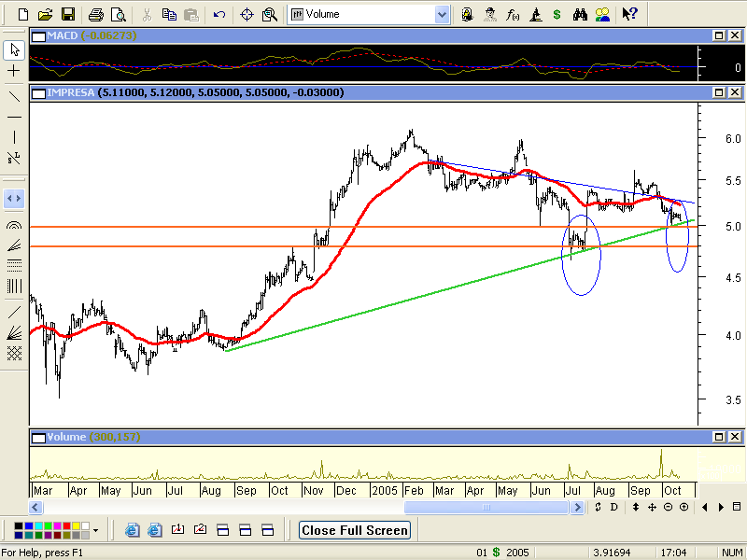
Task: Select the crosshairs plus tool
Action: [14, 71]
